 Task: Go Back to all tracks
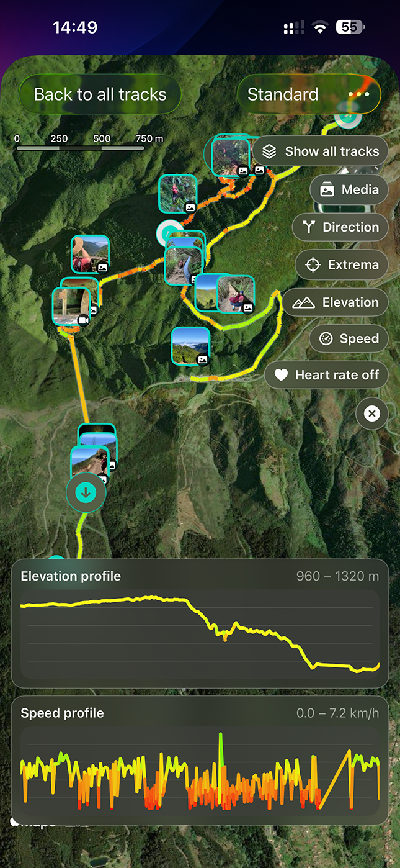(x=100, y=94)
